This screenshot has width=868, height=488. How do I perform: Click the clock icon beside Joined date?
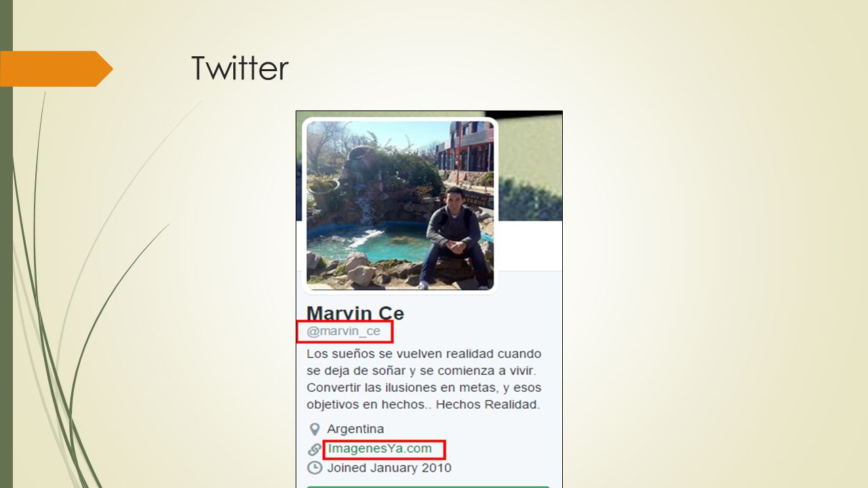pos(315,468)
